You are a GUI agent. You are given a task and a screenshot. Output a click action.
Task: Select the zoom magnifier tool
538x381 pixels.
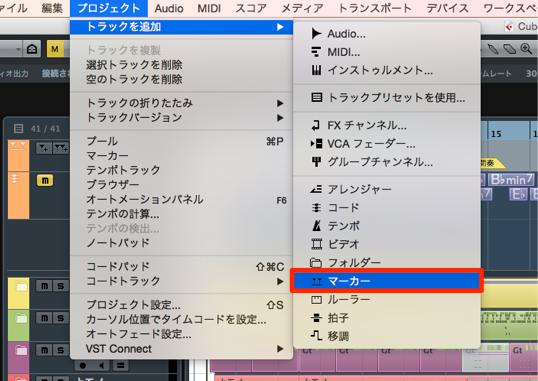(526, 49)
